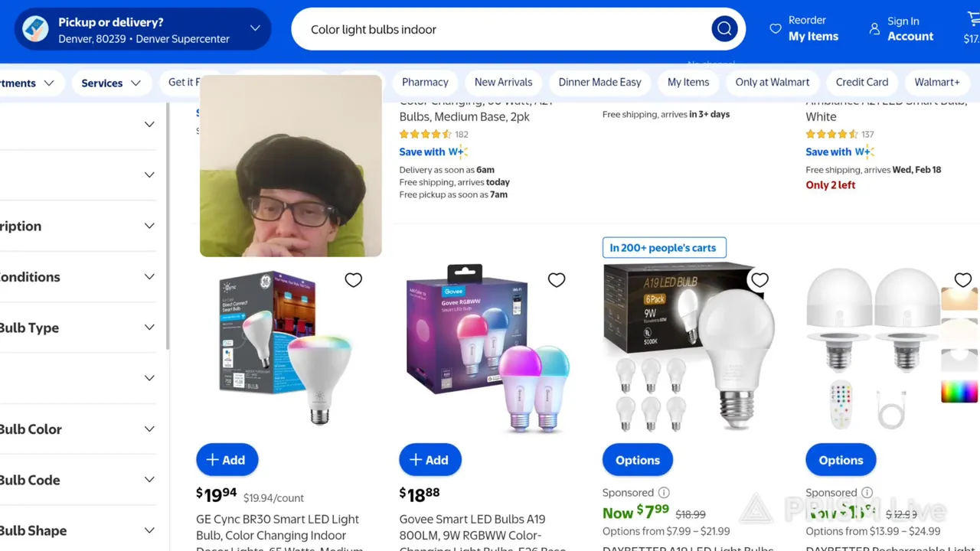Open Reorder My Items heart icon

tap(776, 29)
